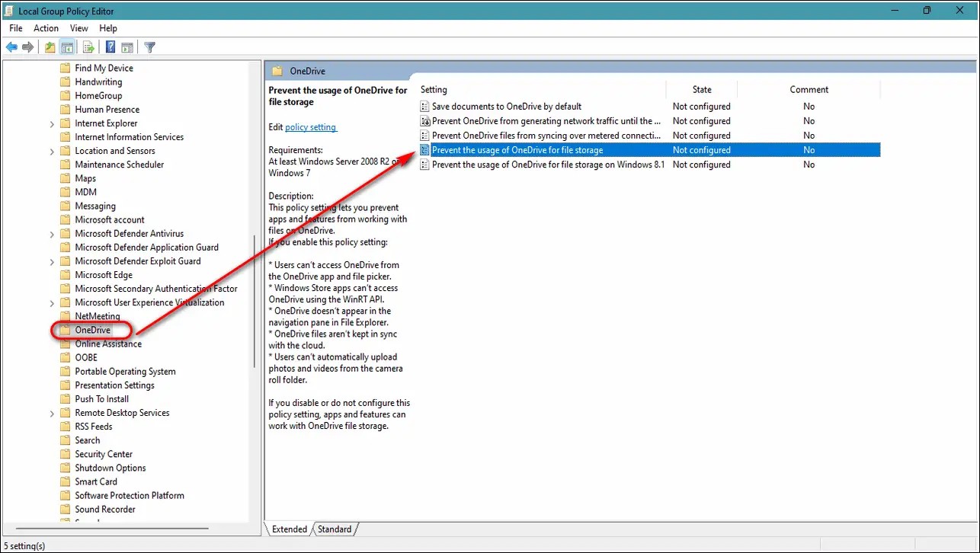Image resolution: width=980 pixels, height=553 pixels.
Task: Expand Microsoft Defender Antivirus node
Action: pos(52,234)
